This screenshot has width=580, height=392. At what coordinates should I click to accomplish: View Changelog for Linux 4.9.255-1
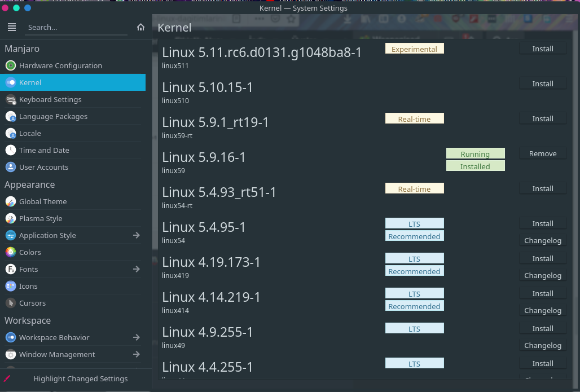point(543,345)
